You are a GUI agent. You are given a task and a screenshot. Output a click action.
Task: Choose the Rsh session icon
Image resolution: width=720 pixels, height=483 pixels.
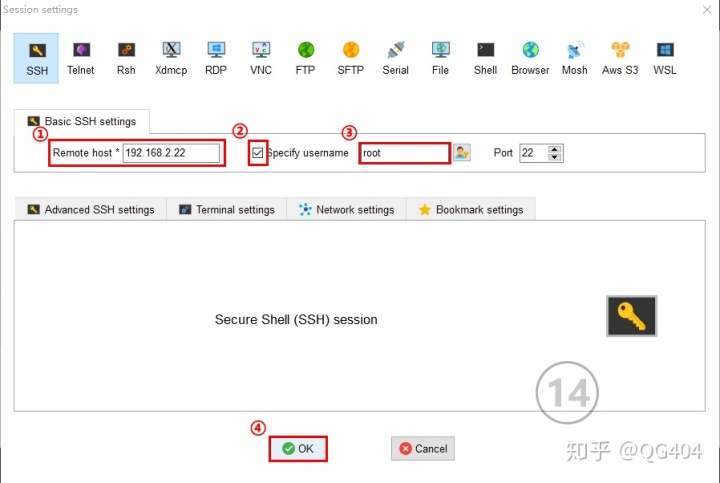click(x=126, y=58)
